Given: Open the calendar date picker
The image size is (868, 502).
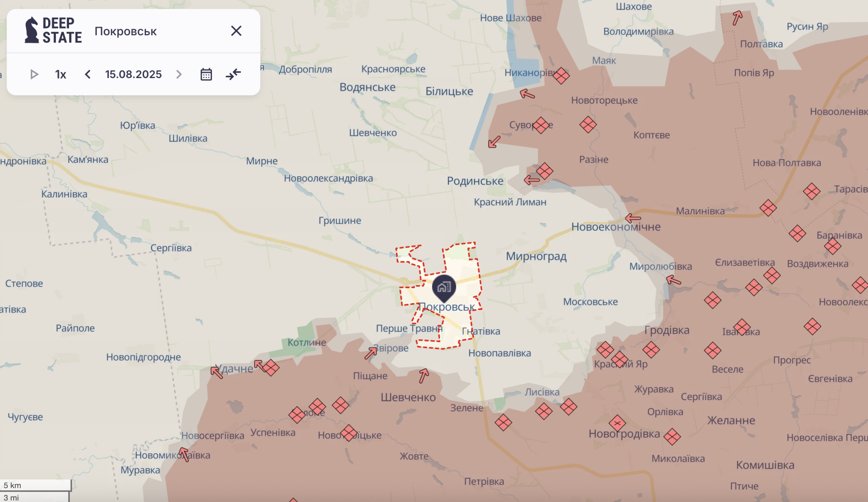Looking at the screenshot, I should click(206, 74).
